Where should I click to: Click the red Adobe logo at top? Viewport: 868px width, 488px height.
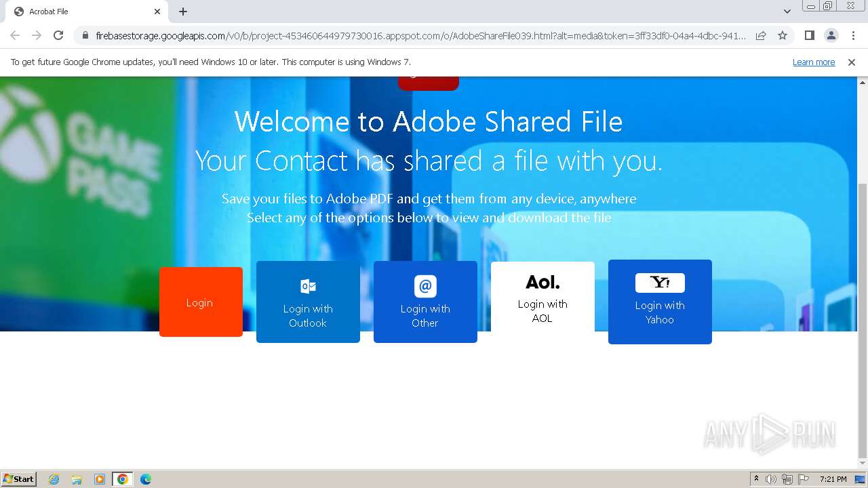click(429, 83)
